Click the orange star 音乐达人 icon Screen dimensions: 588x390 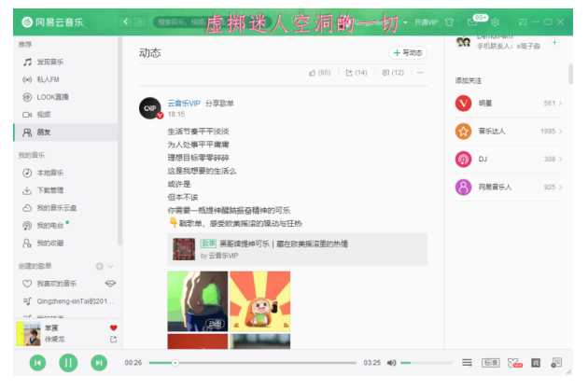click(x=464, y=132)
